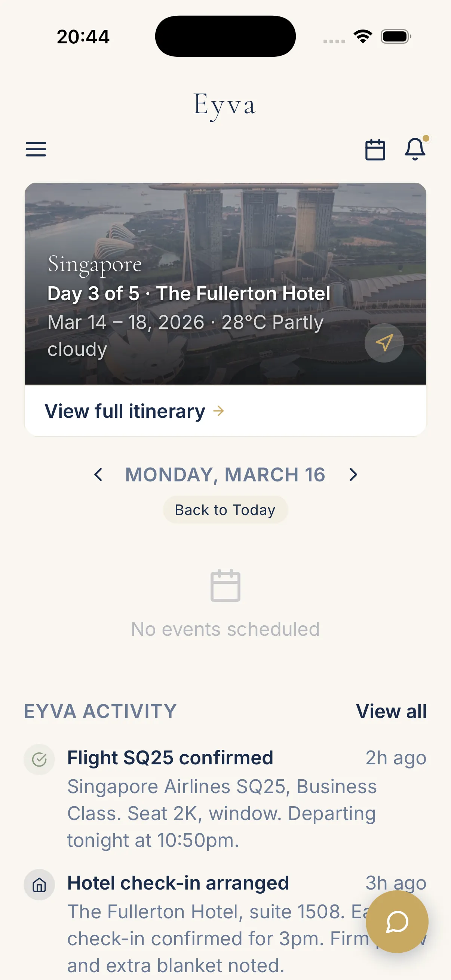Tap the empty calendar placeholder icon

tap(225, 585)
